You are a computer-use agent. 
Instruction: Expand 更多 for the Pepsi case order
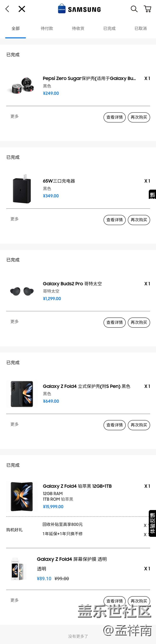tap(15, 116)
